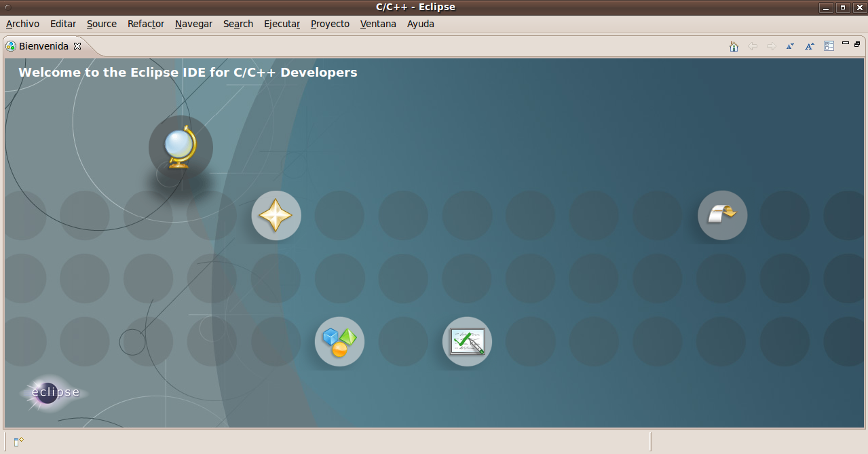Restore the Bienvenida view
Image resolution: width=868 pixels, height=454 pixels.
[857, 43]
